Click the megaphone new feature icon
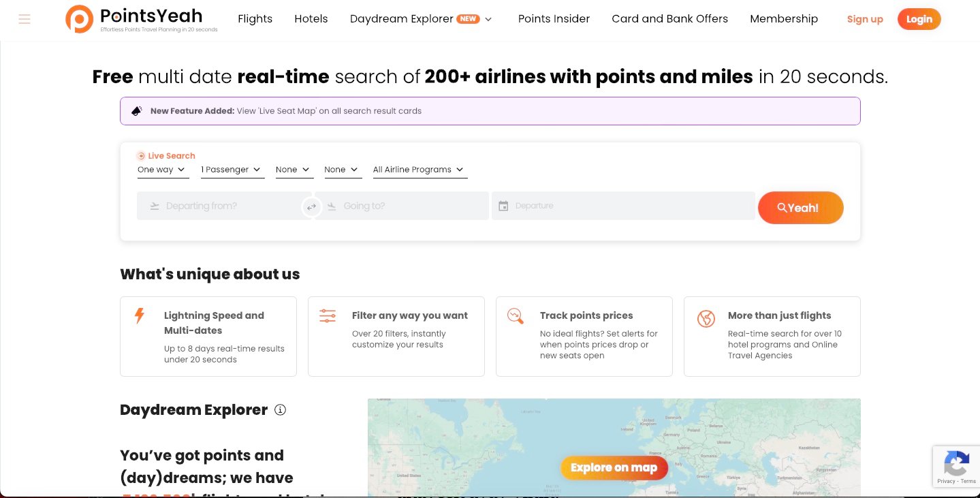 (x=137, y=111)
